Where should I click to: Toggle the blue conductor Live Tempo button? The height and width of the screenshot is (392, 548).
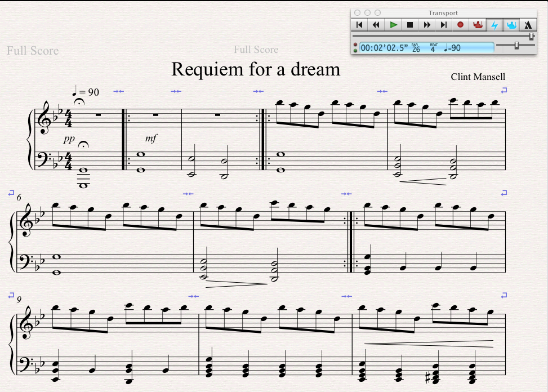pos(511,25)
